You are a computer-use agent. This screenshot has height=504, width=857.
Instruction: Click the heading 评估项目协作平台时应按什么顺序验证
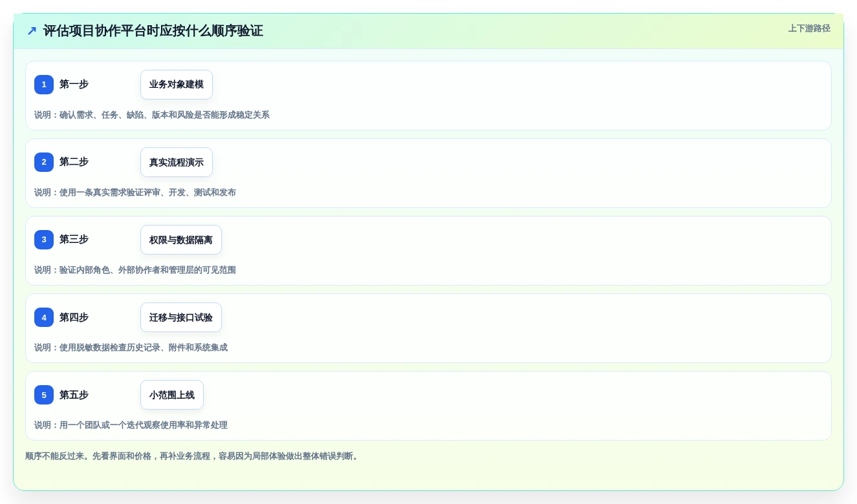(x=153, y=31)
